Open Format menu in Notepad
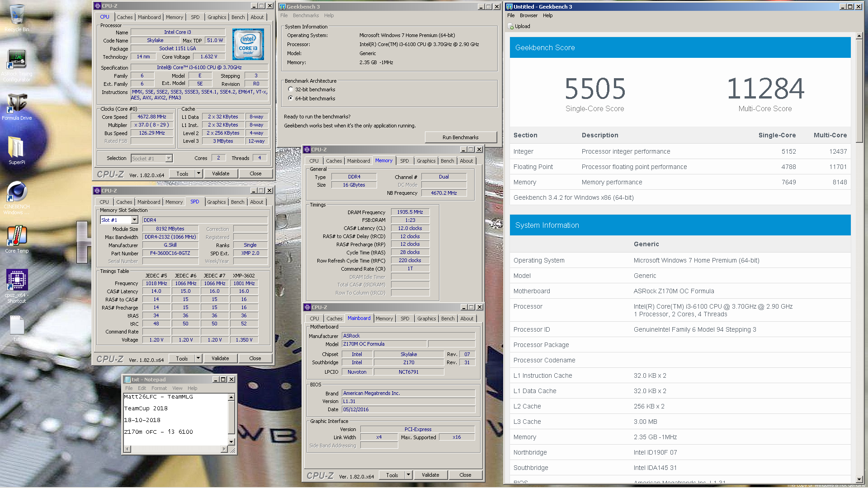 159,388
